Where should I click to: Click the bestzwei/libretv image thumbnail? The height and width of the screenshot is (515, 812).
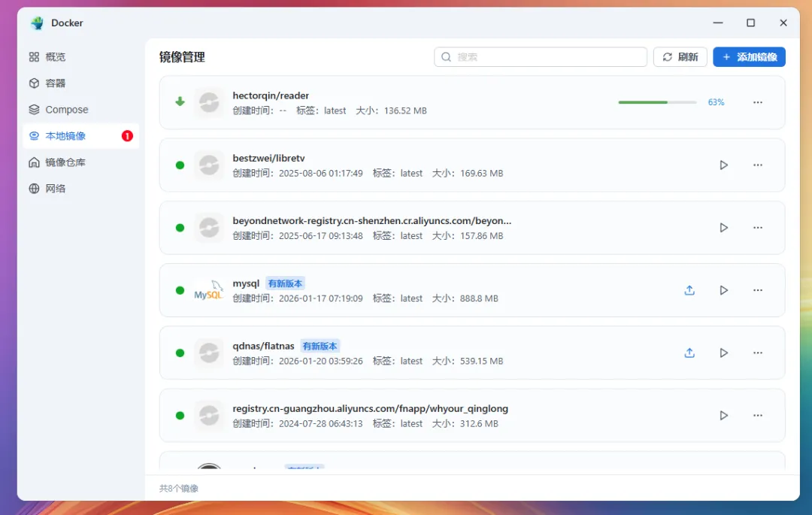pyautogui.click(x=209, y=165)
